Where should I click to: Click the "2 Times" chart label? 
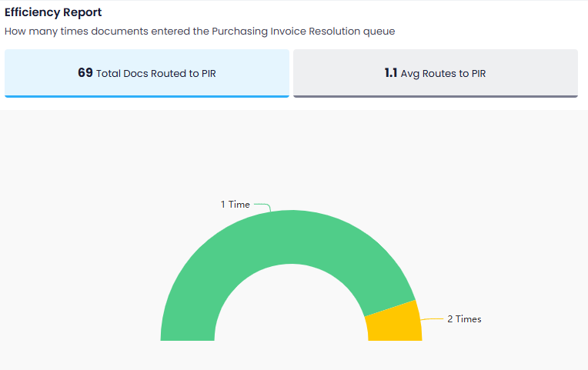click(x=464, y=319)
